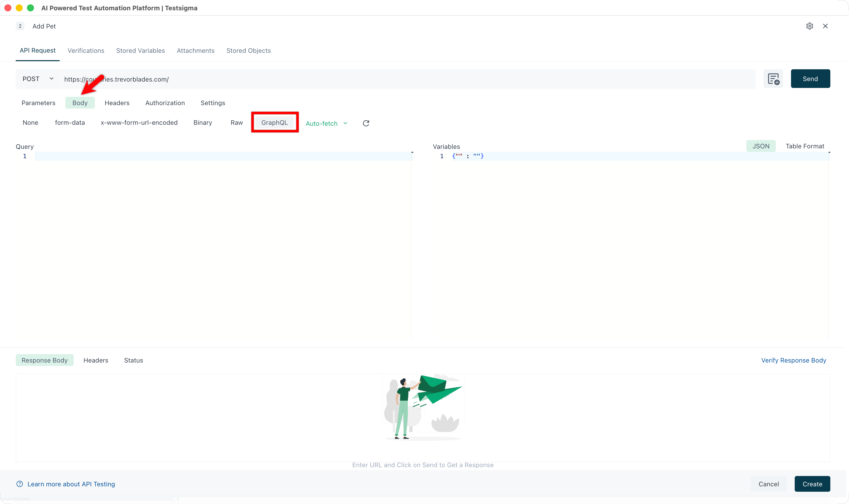This screenshot has height=504, width=849.
Task: Click the Send button
Action: pos(810,78)
